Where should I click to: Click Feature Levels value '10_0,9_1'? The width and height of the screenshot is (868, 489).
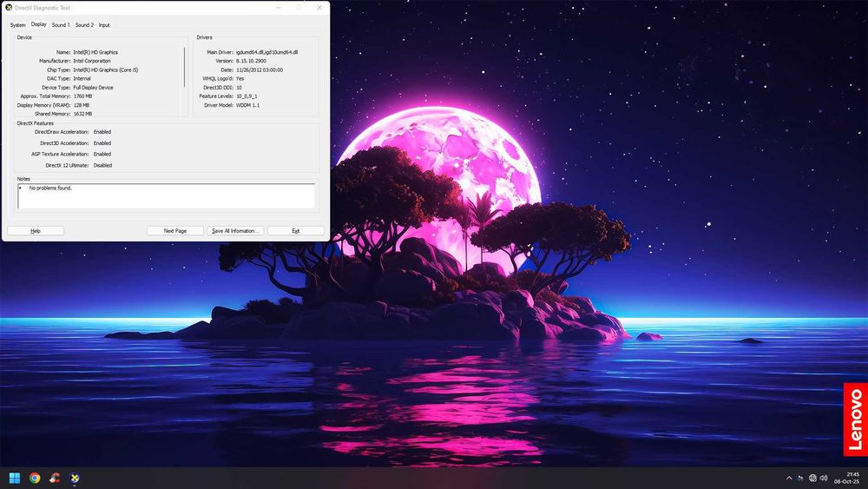pos(247,96)
